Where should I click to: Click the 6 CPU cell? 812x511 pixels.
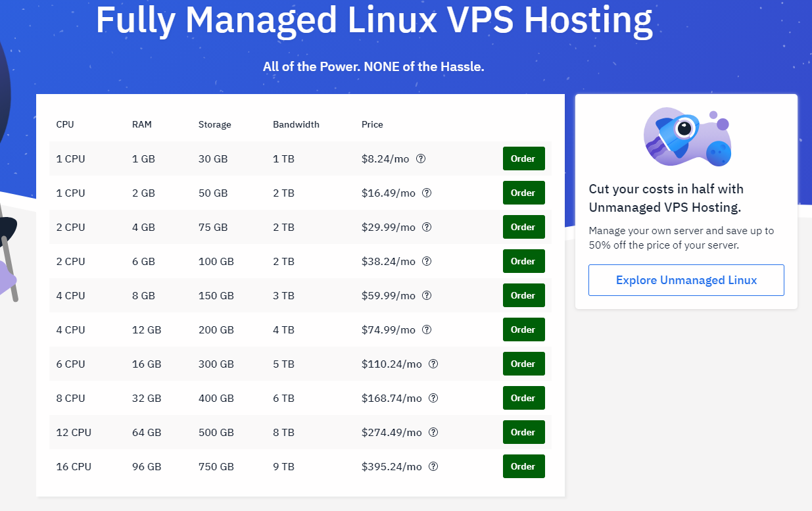point(70,364)
